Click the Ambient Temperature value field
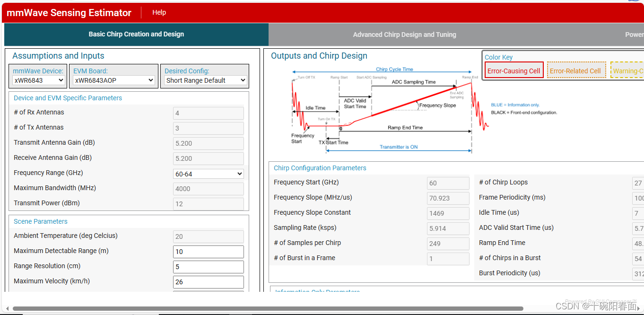The height and width of the screenshot is (315, 644). click(x=209, y=236)
